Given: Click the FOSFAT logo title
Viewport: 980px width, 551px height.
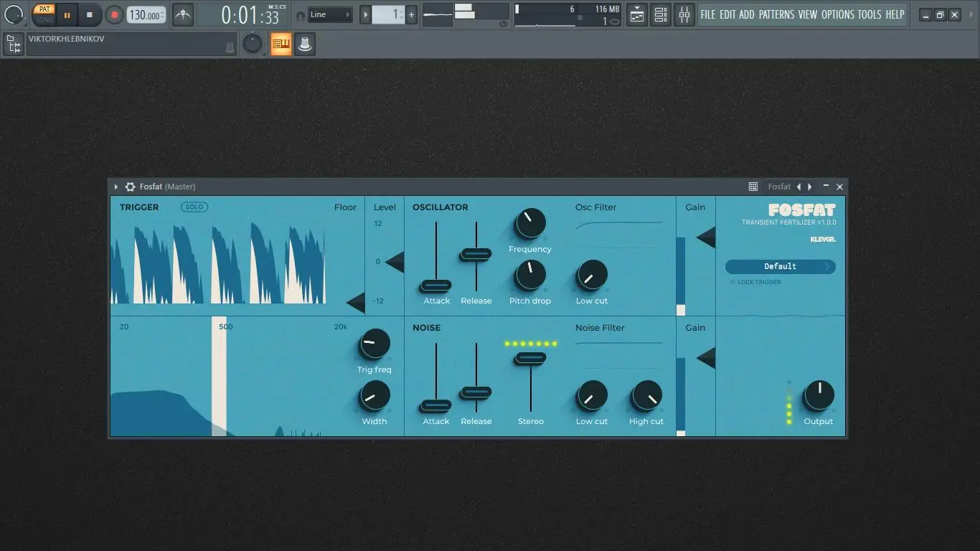Looking at the screenshot, I should coord(802,210).
